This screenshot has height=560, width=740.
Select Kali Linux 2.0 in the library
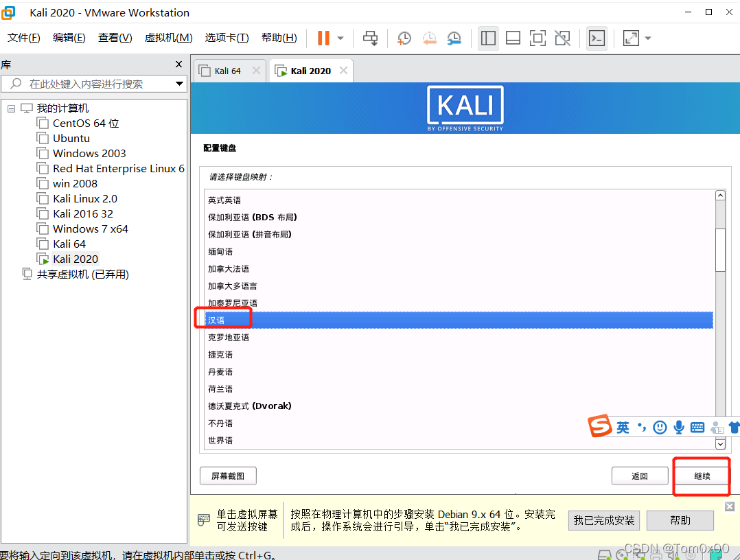click(84, 198)
